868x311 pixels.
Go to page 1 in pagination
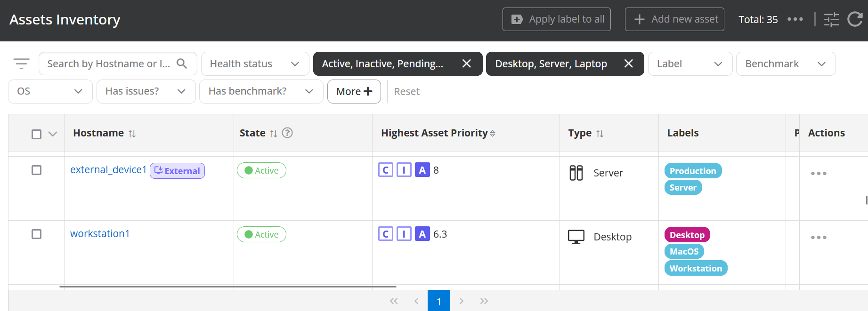(438, 301)
